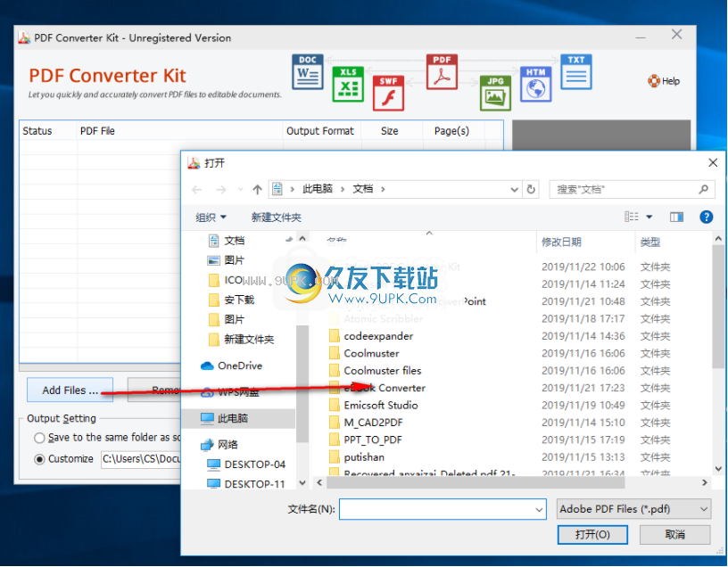Select the PPT_TO_PDF folder
The height and width of the screenshot is (567, 728).
373,440
